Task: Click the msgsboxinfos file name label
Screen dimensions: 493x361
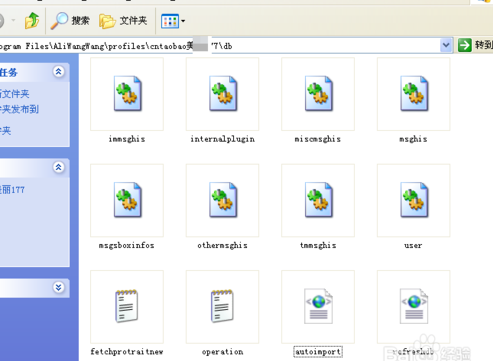Action: (127, 246)
